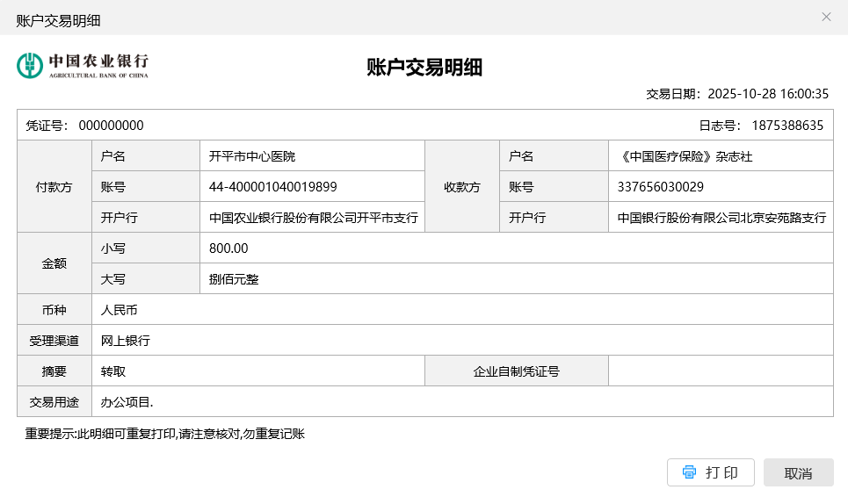Select the 网上银行 channel value
This screenshot has width=848, height=504.
tap(126, 341)
